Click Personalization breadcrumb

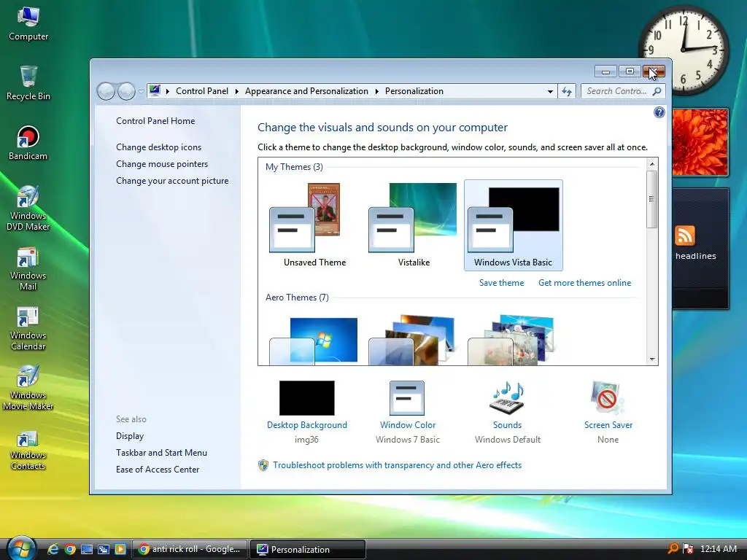coord(414,91)
